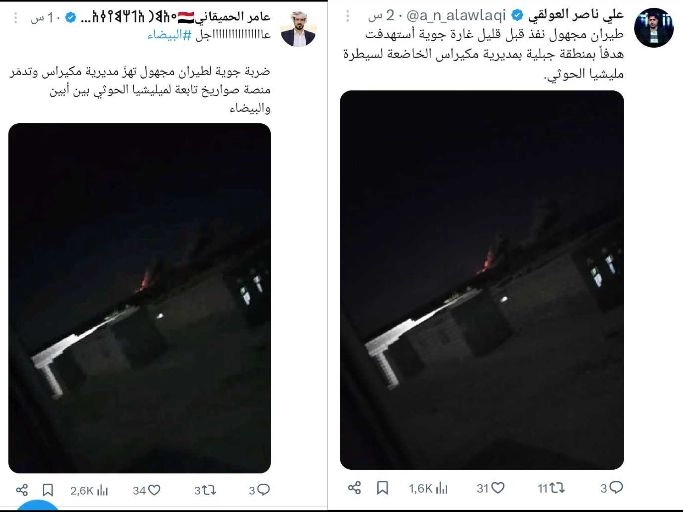The image size is (683, 512).
Task: Open profile picture of علي ناصر العولقي
Action: click(x=654, y=27)
